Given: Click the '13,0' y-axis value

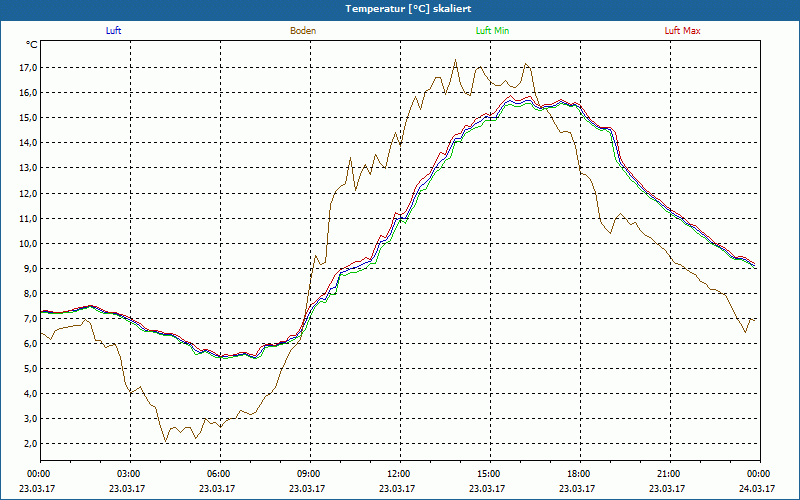Looking at the screenshot, I should 29,168.
